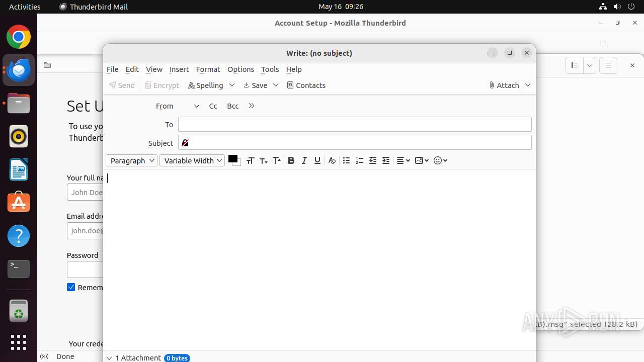Image resolution: width=644 pixels, height=362 pixels.
Task: Toggle the Remember password checkbox
Action: [71, 287]
